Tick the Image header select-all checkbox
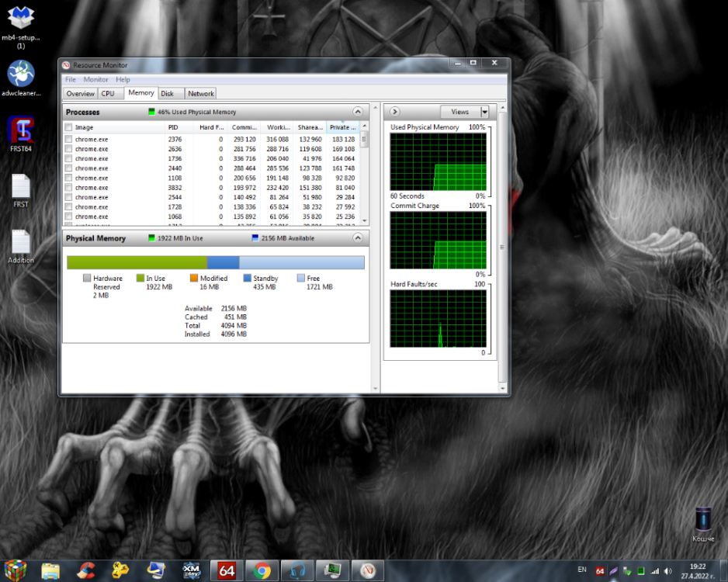728x582 pixels. [x=69, y=127]
